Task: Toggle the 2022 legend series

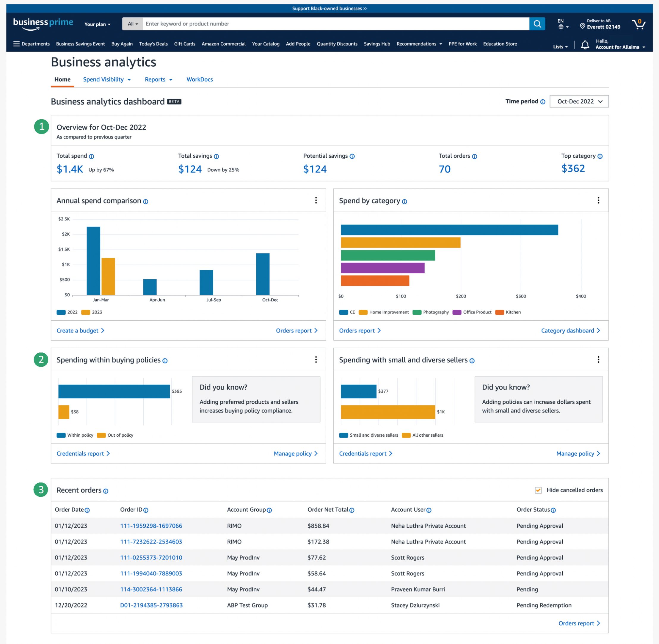Action: click(x=67, y=312)
